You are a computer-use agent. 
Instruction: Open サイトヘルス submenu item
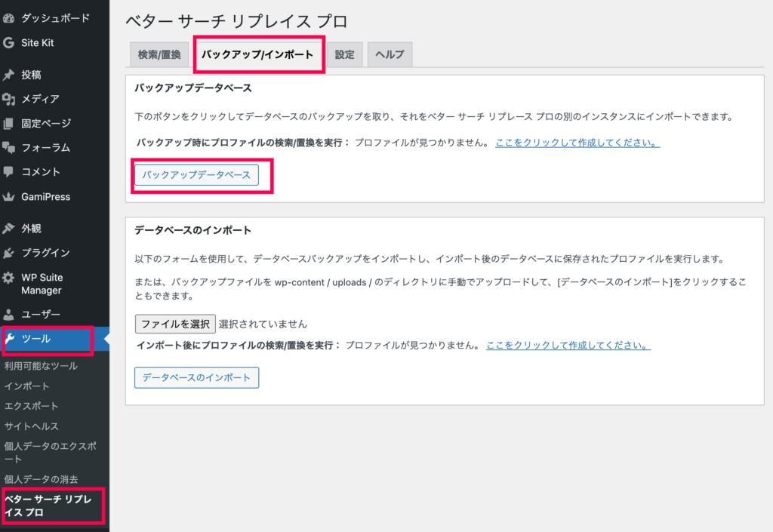click(31, 426)
